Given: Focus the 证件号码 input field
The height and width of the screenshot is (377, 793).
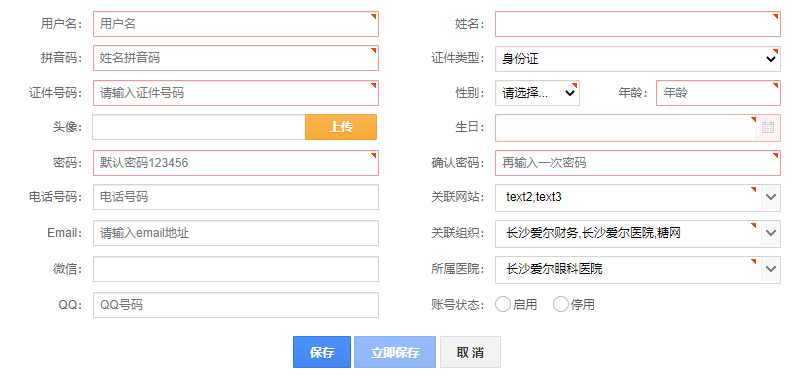Looking at the screenshot, I should point(236,93).
